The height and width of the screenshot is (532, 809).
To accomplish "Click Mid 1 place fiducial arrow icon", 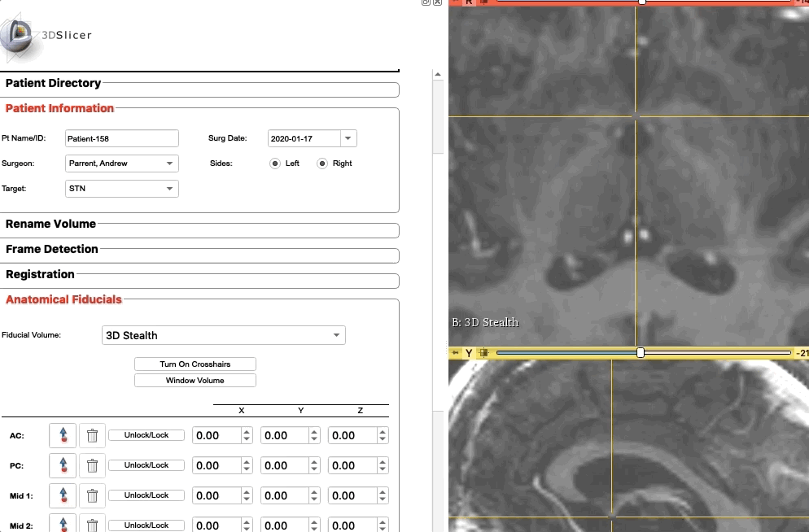I will (x=63, y=495).
